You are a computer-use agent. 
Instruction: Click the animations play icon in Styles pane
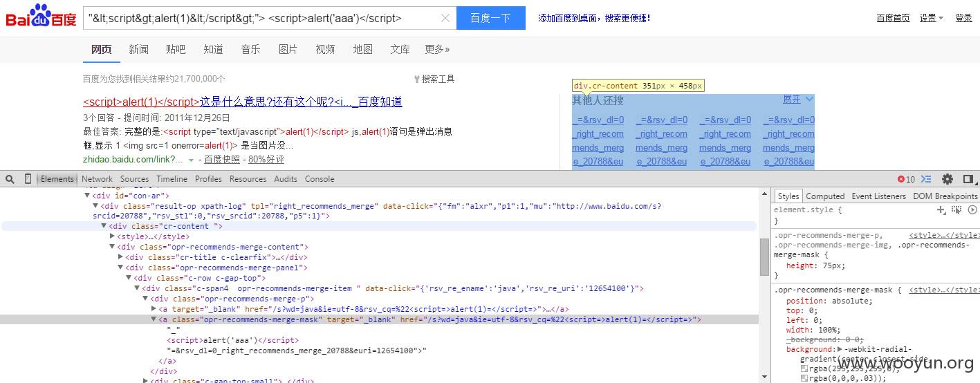point(972,209)
